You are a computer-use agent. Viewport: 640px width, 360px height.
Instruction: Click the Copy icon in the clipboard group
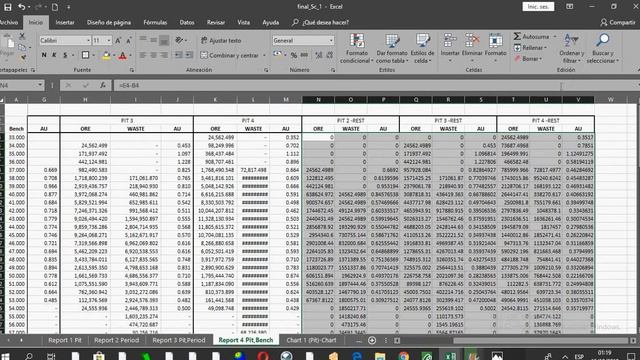click(x=22, y=47)
